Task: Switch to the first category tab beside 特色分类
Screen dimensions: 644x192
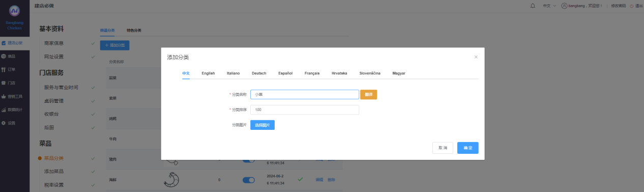Action: click(107, 30)
